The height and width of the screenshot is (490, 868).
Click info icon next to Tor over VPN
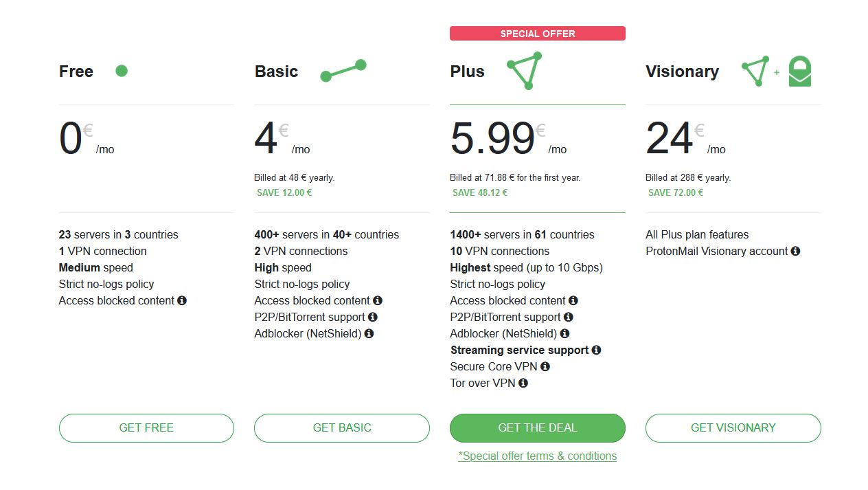pyautogui.click(x=523, y=383)
